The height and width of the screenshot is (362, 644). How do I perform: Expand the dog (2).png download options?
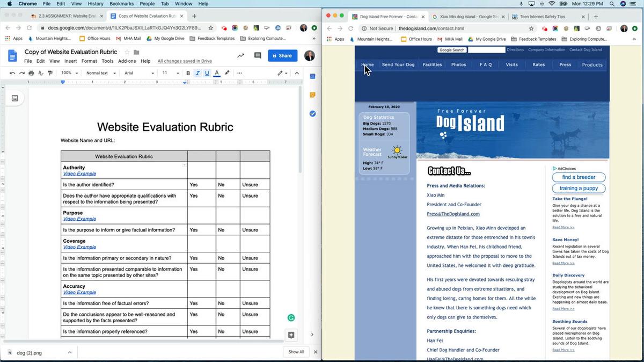[x=70, y=352]
